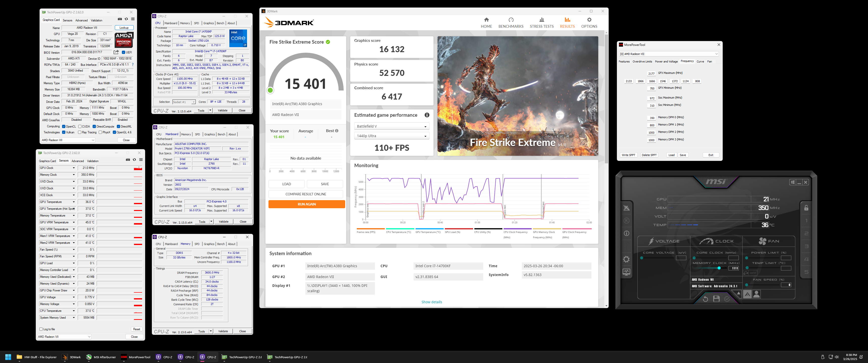Open the GPU Clock sensor dropdown arrow
This screenshot has width=868, height=363.
pyautogui.click(x=74, y=168)
